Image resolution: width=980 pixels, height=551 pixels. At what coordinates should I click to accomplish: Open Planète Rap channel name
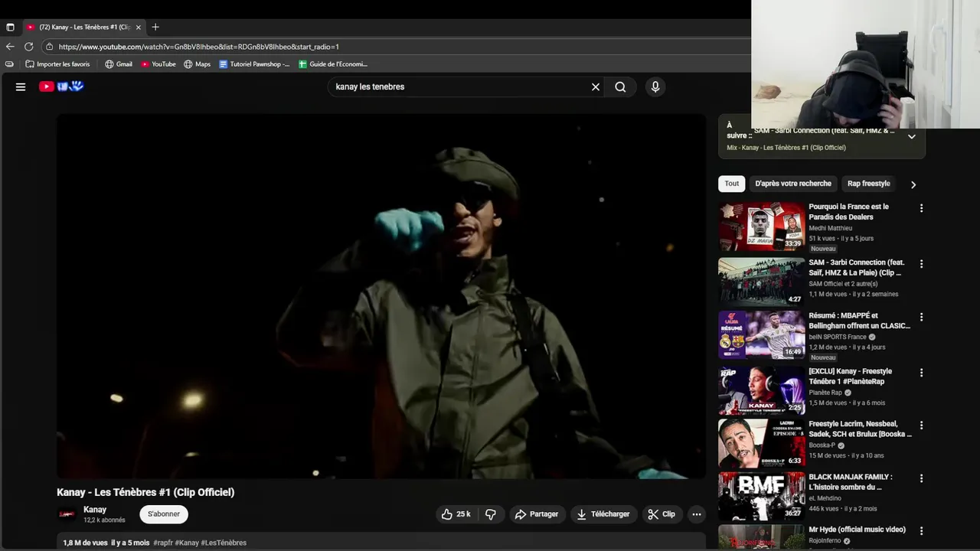tap(825, 393)
